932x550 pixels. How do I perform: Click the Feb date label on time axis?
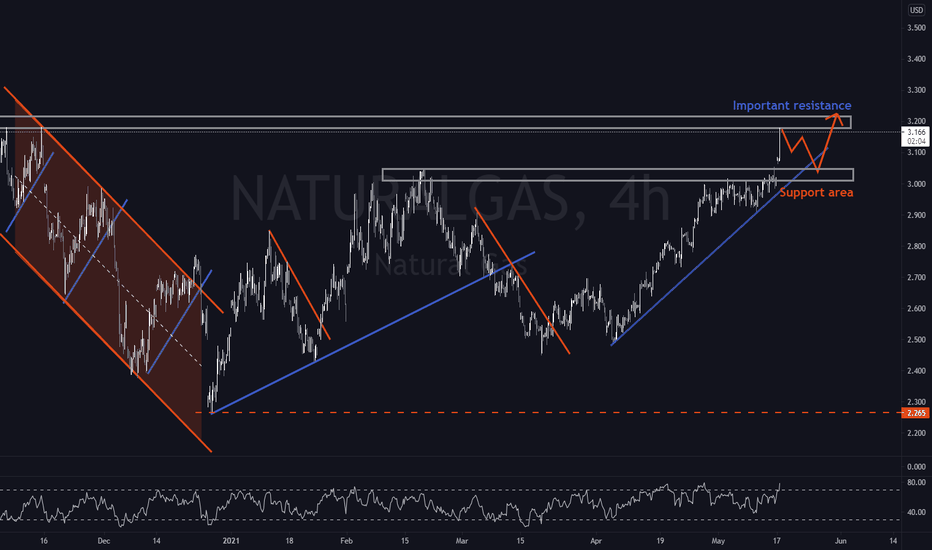pyautogui.click(x=347, y=541)
